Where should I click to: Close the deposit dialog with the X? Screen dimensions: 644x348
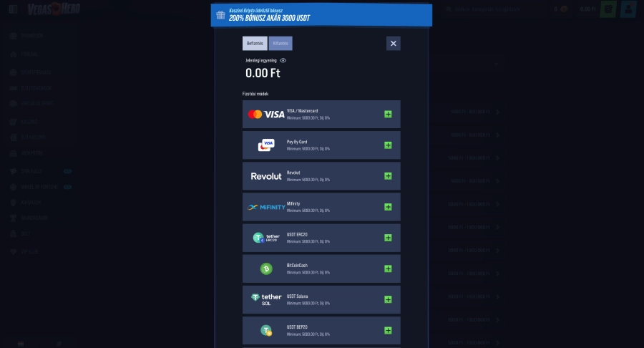[393, 43]
